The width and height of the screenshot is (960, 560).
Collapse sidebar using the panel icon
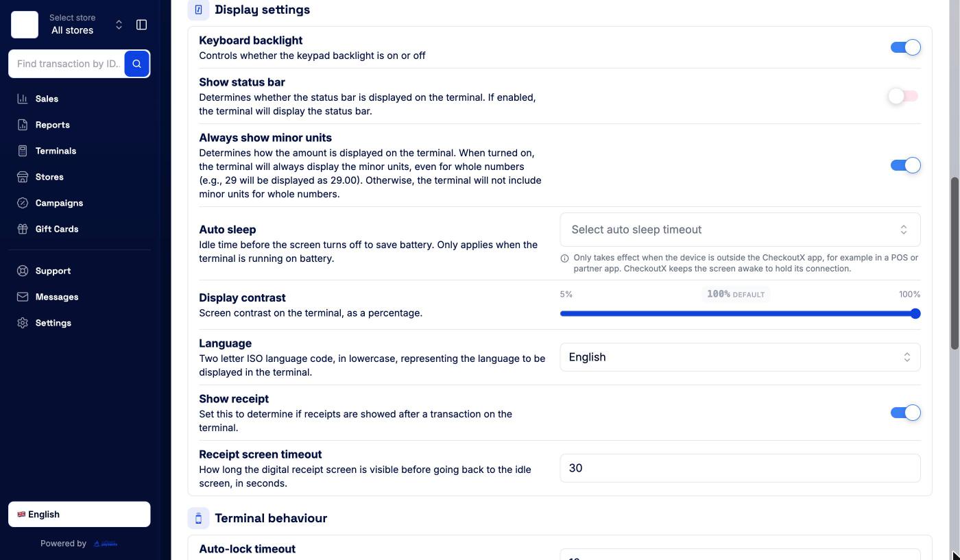142,25
